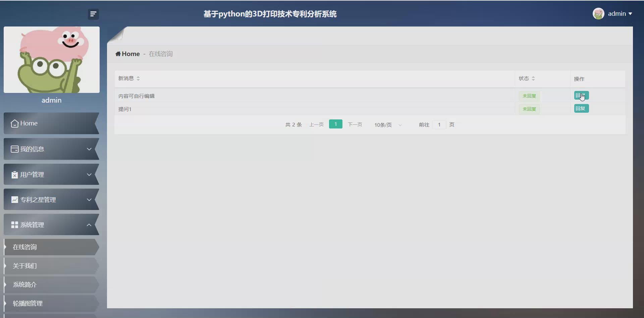Open the 10条/页 page size dropdown

click(387, 125)
